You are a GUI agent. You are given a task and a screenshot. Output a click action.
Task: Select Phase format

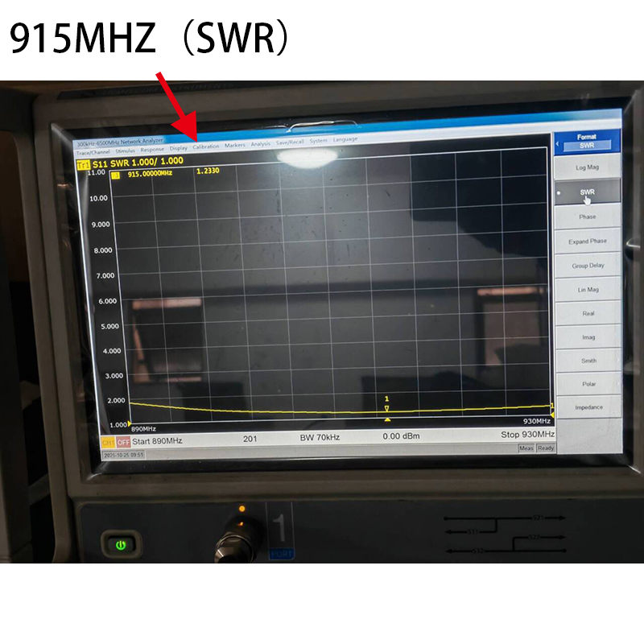[x=588, y=217]
